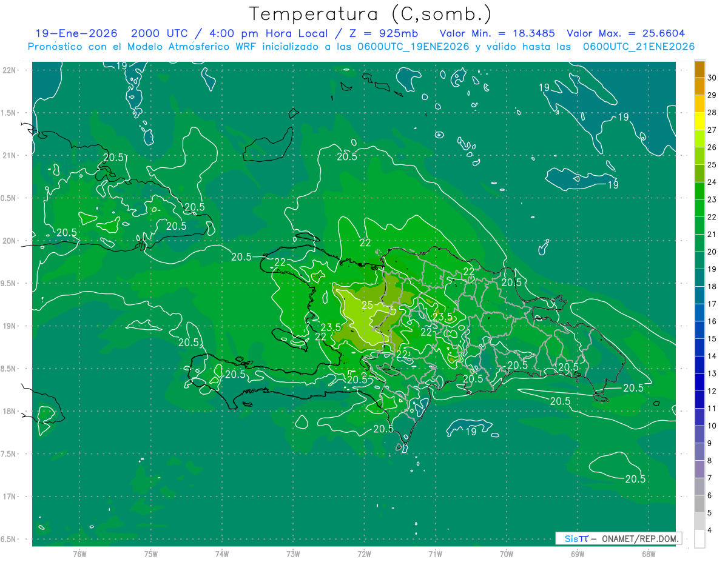Click the "1.5N" latitude label
Image resolution: width=728 pixels, height=562 pixels.
tap(9, 113)
